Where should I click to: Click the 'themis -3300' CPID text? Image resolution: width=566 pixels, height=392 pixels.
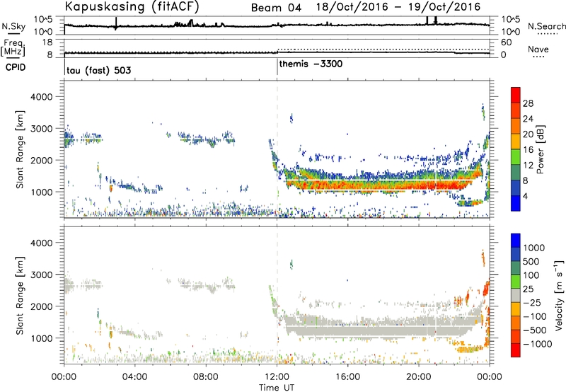(311, 64)
